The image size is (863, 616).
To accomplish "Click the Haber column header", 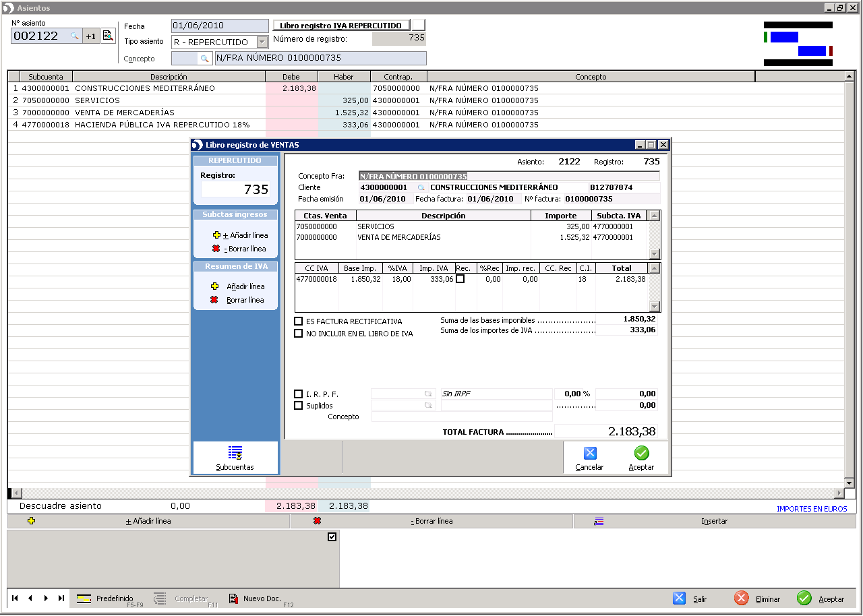I will point(344,77).
